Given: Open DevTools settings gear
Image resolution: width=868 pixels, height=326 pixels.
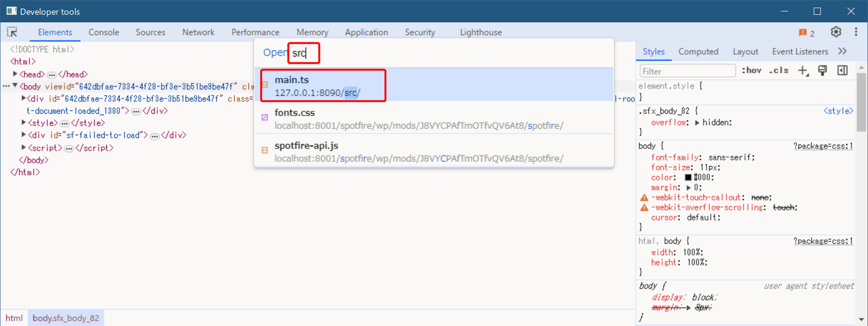Looking at the screenshot, I should click(x=836, y=32).
